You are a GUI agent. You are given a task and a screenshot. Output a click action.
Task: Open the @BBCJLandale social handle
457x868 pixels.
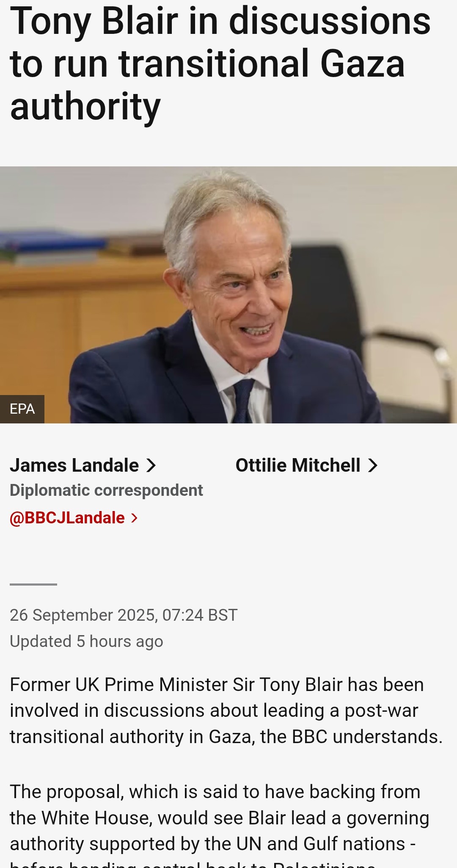pyautogui.click(x=67, y=518)
